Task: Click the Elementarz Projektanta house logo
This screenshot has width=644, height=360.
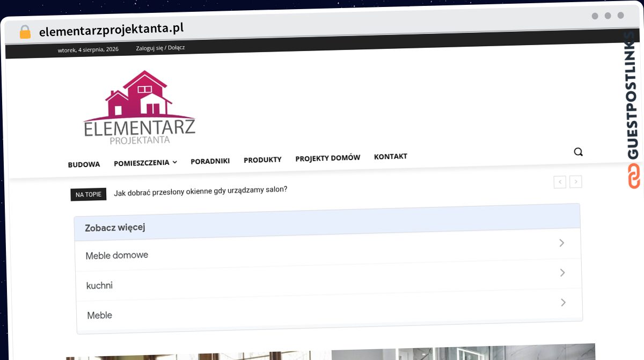Action: coord(140,107)
